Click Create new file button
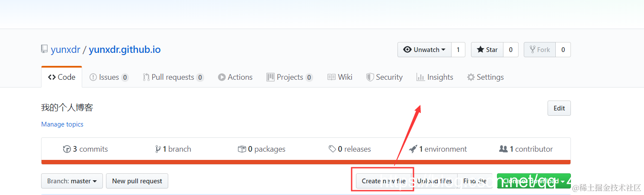 coord(384,181)
